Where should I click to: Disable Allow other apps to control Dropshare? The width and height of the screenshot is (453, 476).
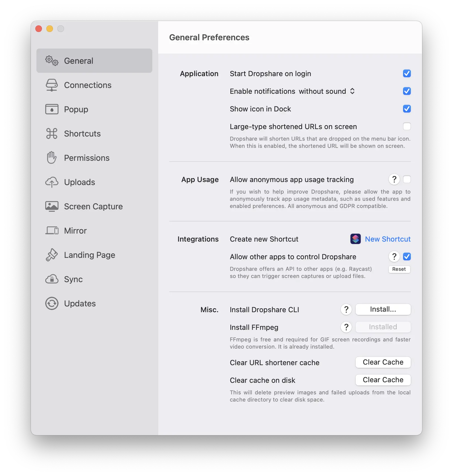tap(407, 257)
